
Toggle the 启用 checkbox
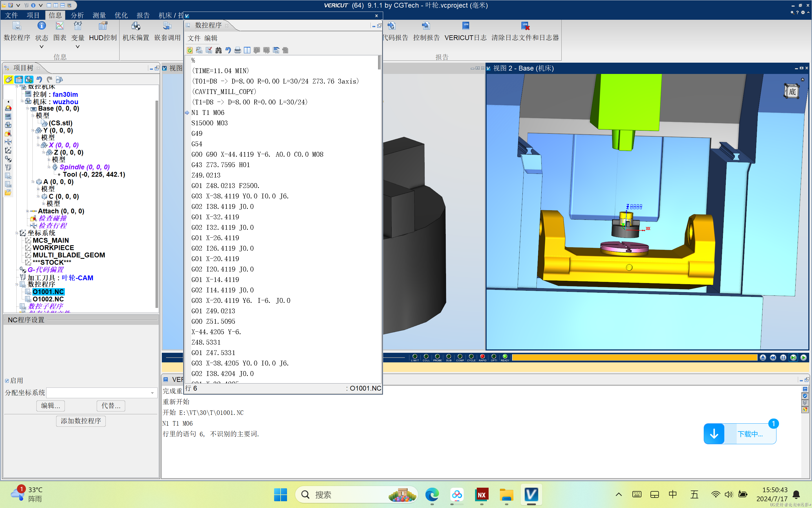coord(7,381)
